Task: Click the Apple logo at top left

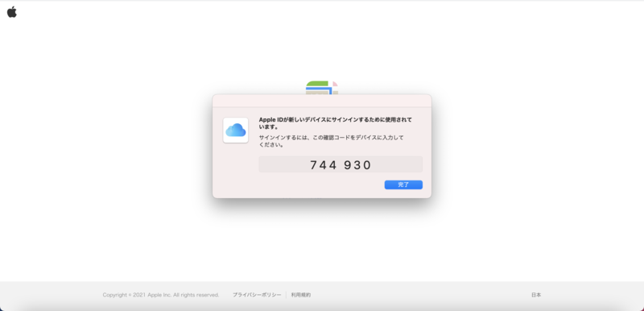Action: 12,12
